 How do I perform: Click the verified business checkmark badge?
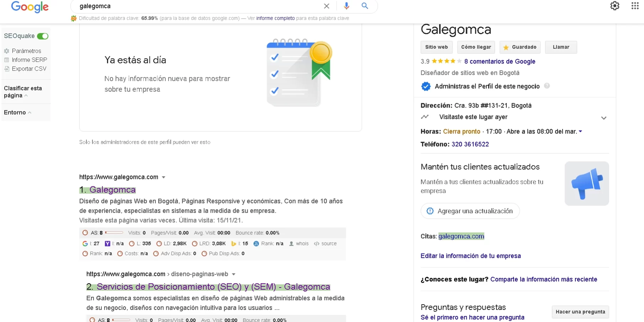[x=426, y=86]
